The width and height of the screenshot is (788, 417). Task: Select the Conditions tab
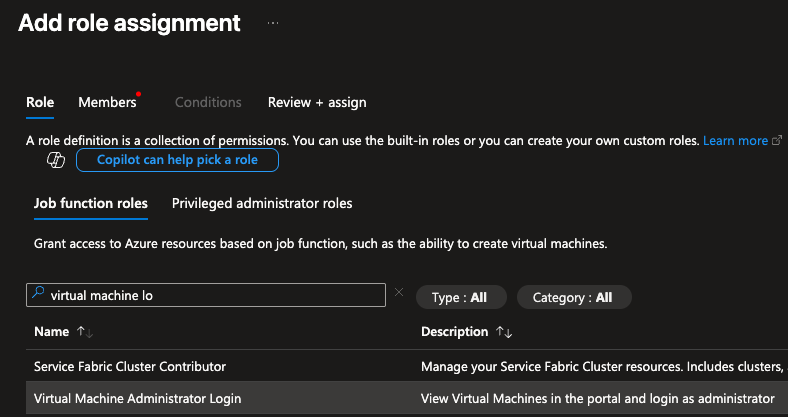click(x=208, y=102)
